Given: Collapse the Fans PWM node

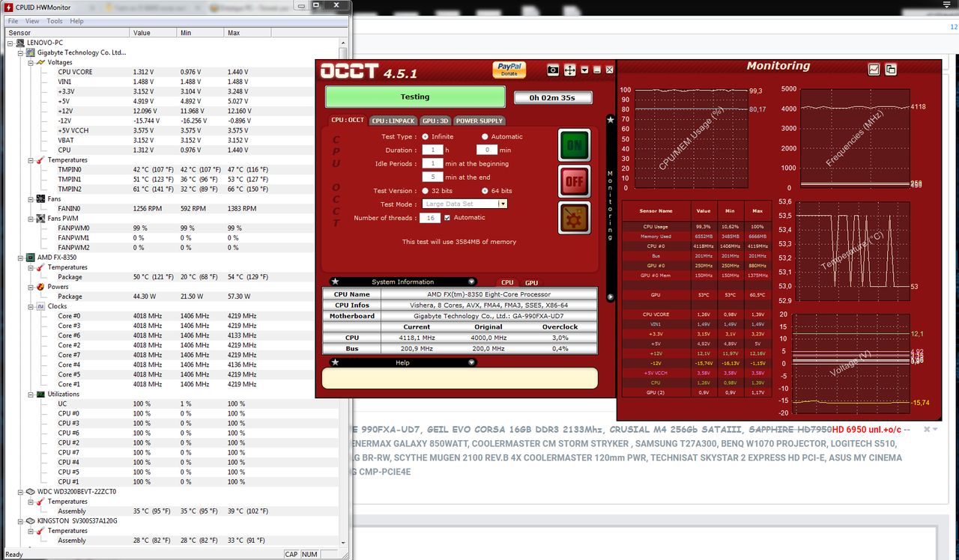Looking at the screenshot, I should tap(31, 219).
